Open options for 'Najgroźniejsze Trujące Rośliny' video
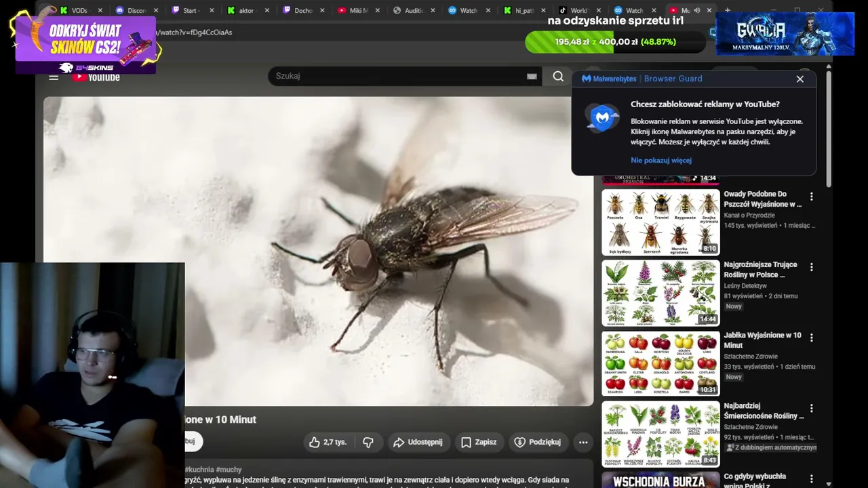The width and height of the screenshot is (868, 488). [811, 267]
